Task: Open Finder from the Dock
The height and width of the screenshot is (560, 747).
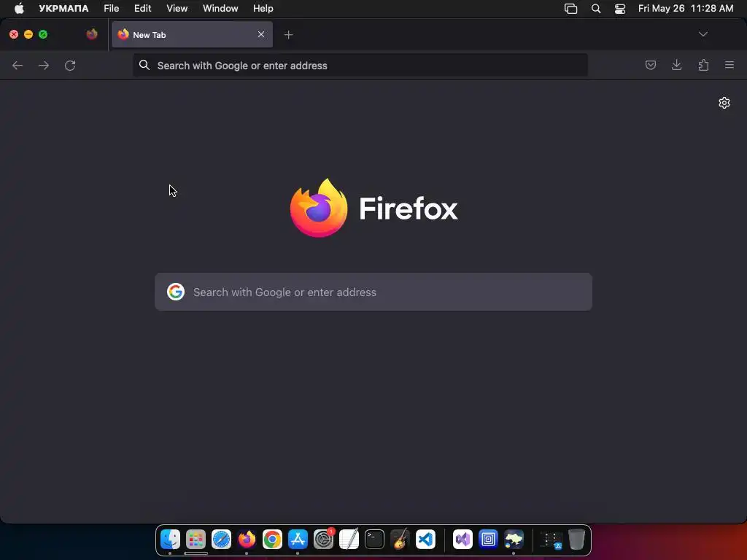Action: [x=170, y=539]
